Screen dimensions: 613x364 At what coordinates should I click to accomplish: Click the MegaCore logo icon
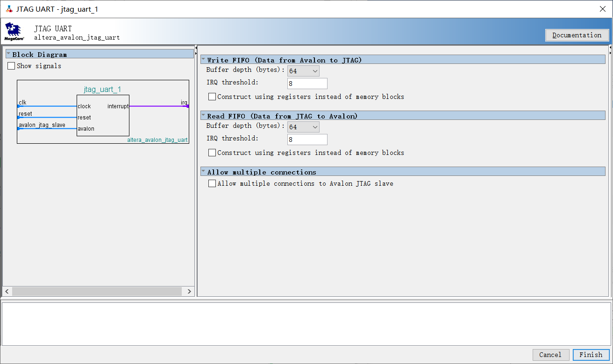(x=14, y=31)
